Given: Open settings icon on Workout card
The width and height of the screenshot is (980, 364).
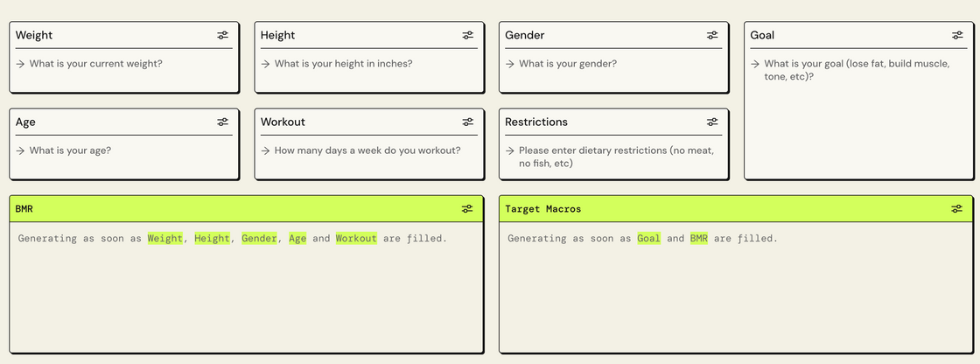Looking at the screenshot, I should [x=468, y=122].
